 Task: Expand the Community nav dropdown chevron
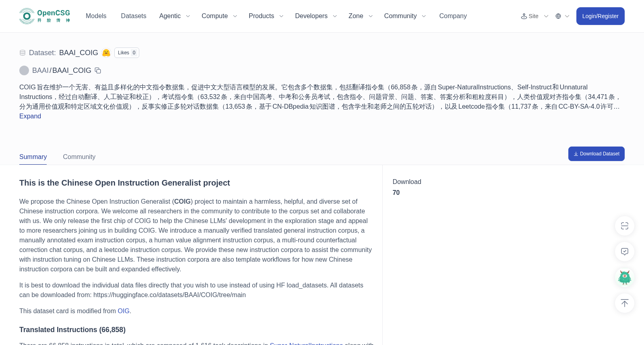tap(424, 16)
